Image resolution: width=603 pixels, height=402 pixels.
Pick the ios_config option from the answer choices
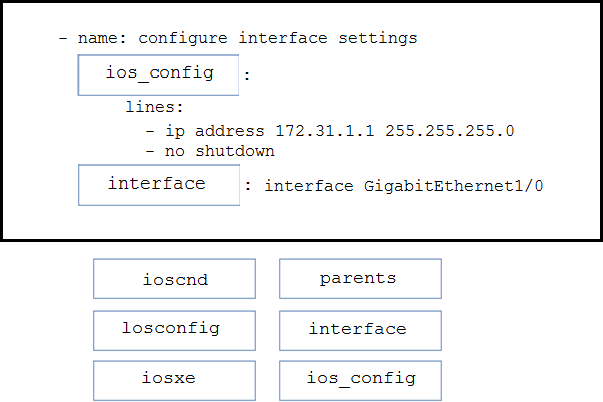359,380
